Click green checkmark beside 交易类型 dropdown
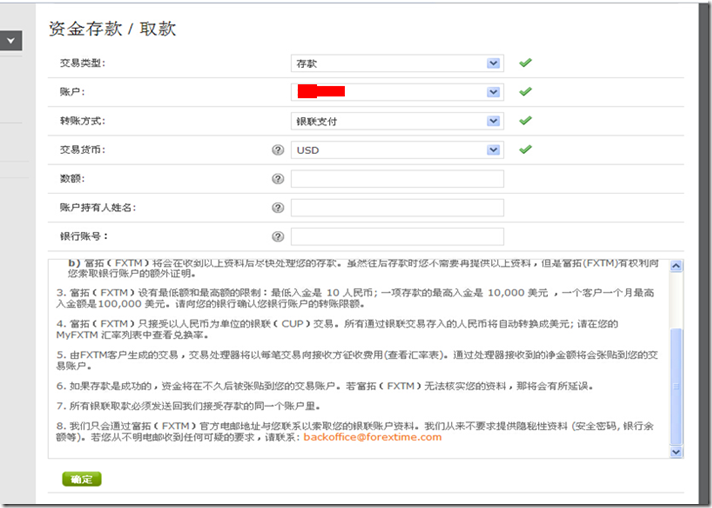Viewport: 712px width, 508px height. [x=525, y=63]
